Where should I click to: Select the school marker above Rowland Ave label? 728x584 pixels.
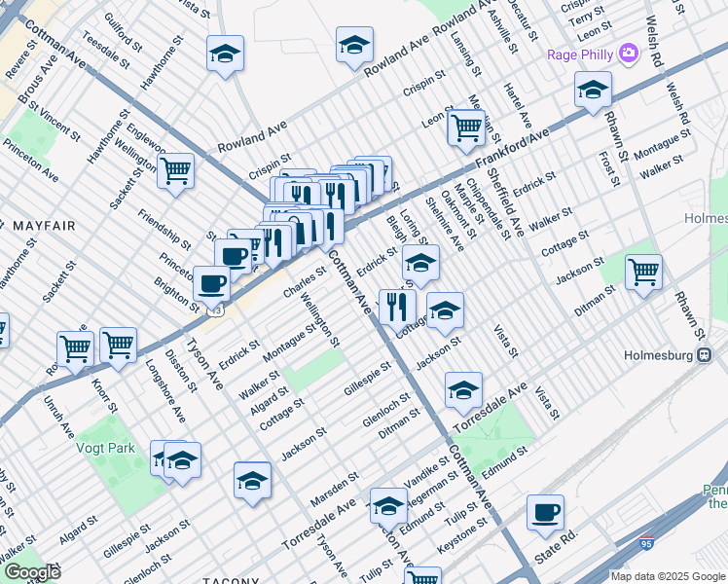(354, 45)
